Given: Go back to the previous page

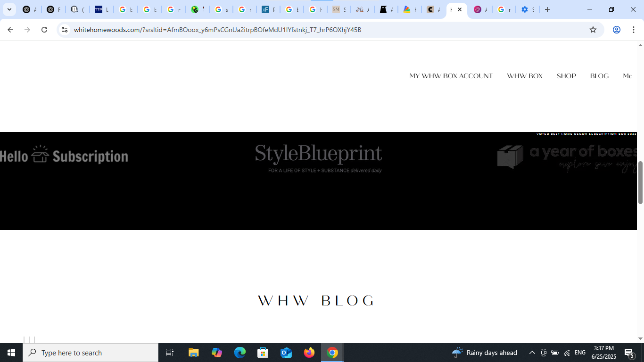Looking at the screenshot, I should click(10, 30).
